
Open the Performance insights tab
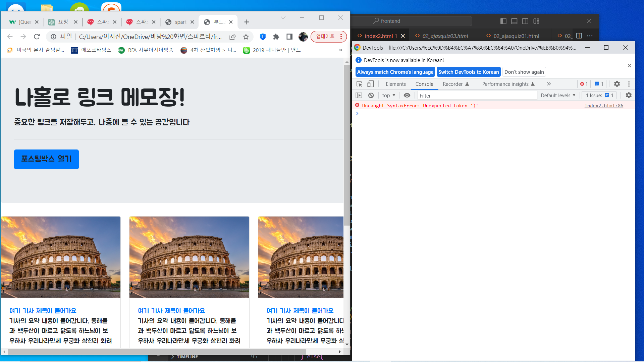coord(508,84)
